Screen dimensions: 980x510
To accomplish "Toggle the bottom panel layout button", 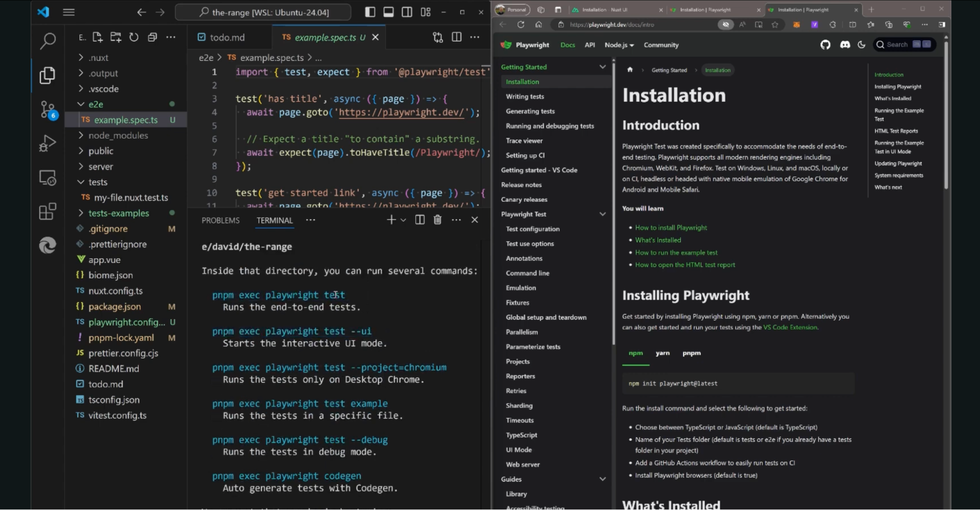I will [x=388, y=12].
